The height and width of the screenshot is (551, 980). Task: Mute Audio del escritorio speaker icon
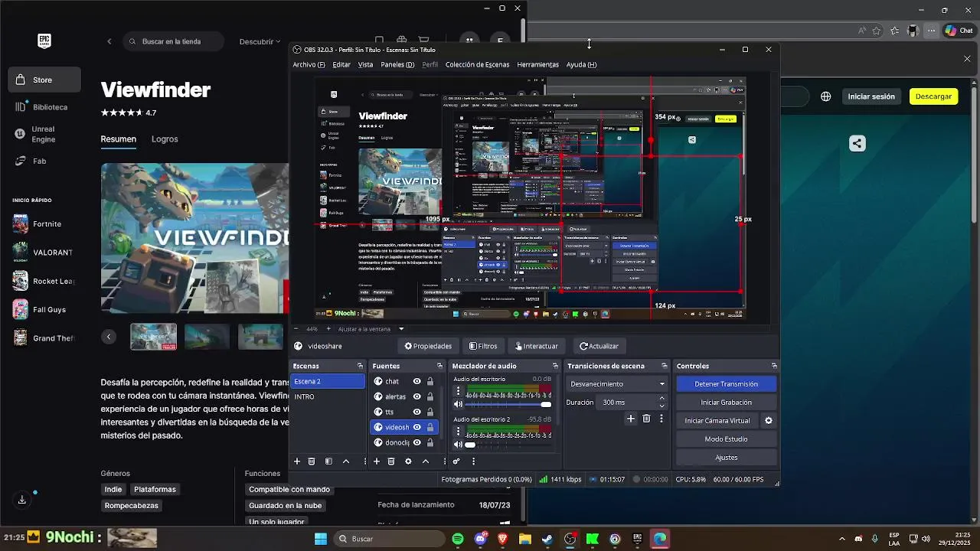coord(459,404)
